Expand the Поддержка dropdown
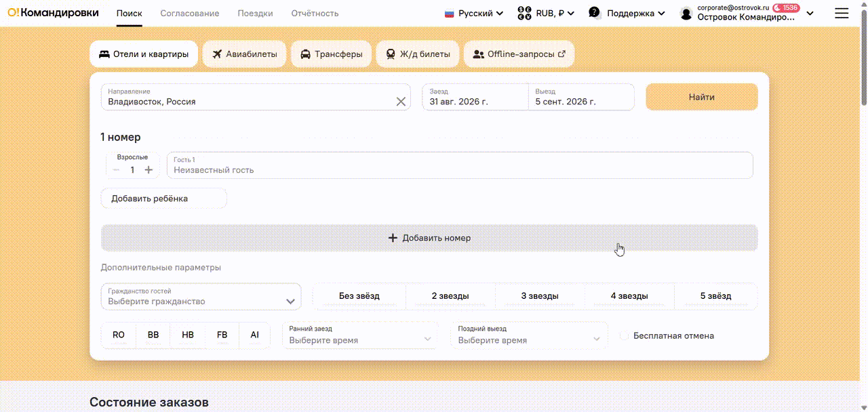The height and width of the screenshot is (412, 868). (627, 13)
